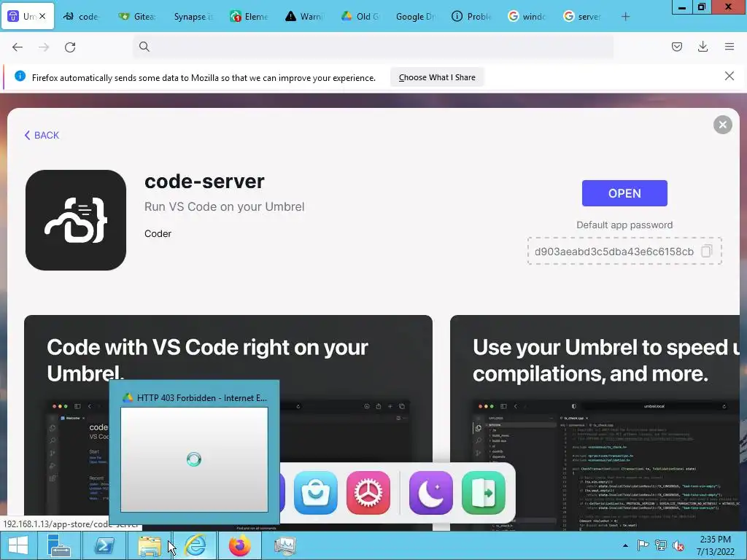
Task: Open the Firefox downloads panel
Action: click(x=703, y=47)
